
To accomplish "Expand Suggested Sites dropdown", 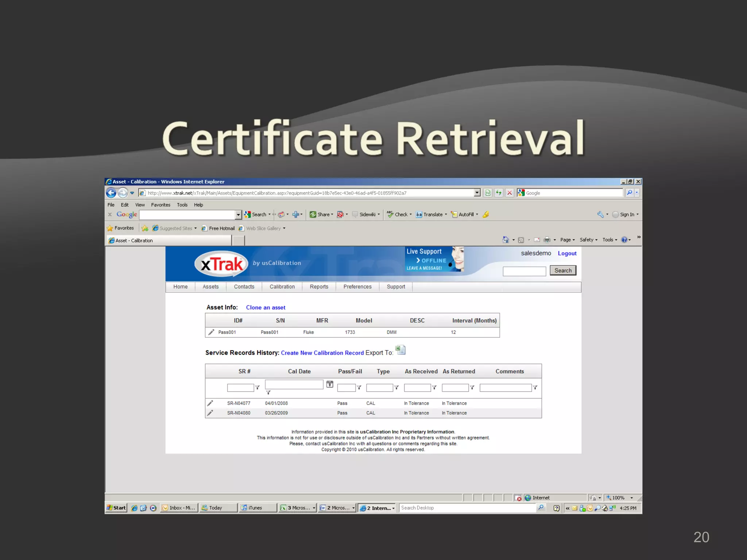I will (x=196, y=229).
